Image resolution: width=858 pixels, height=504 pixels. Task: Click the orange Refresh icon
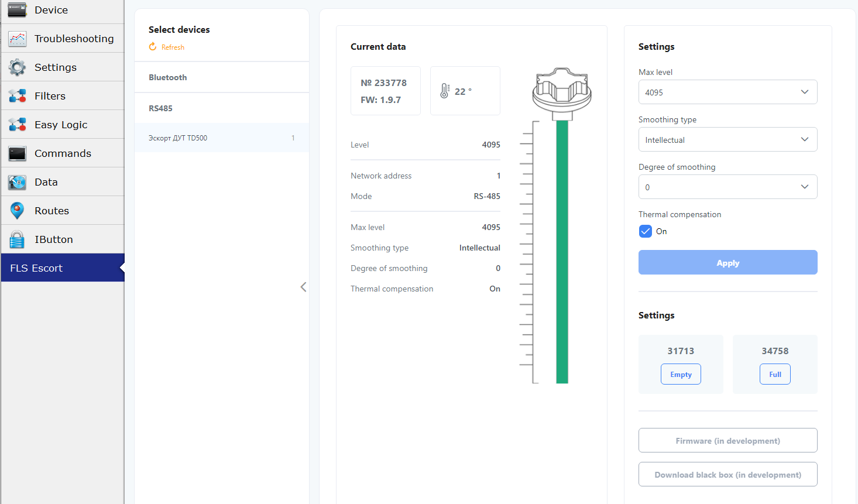(x=153, y=47)
